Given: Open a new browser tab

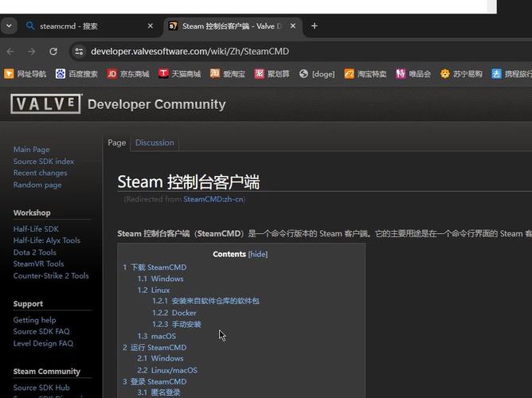Looking at the screenshot, I should coord(314,25).
